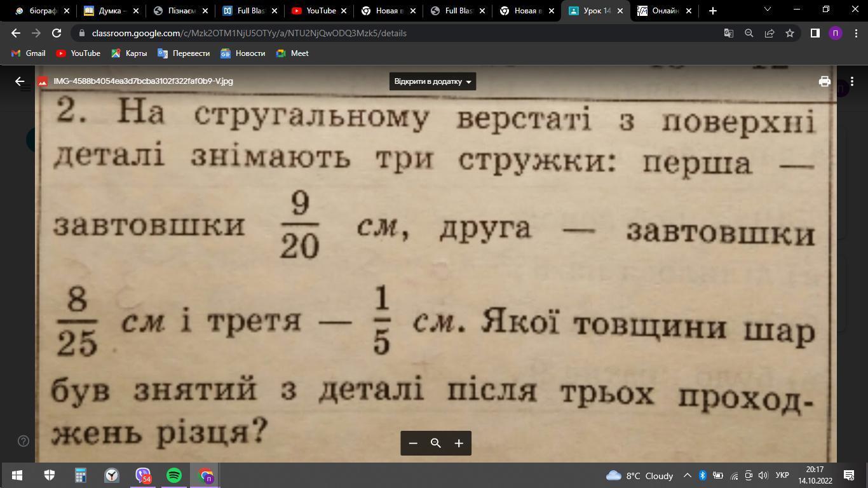The height and width of the screenshot is (488, 868).
Task: Navigate back in browser history
Action: point(16,33)
